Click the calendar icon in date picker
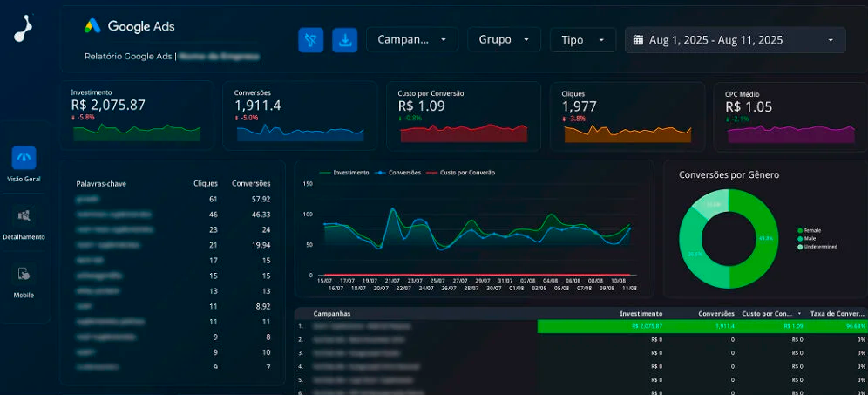The height and width of the screenshot is (395, 868). (x=638, y=40)
